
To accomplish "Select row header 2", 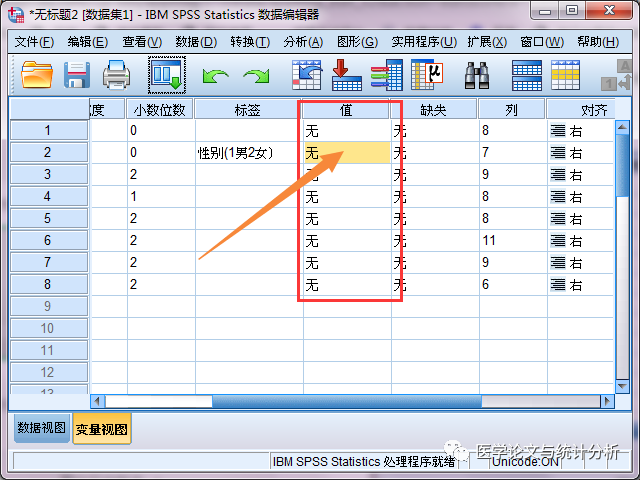I will 49,153.
